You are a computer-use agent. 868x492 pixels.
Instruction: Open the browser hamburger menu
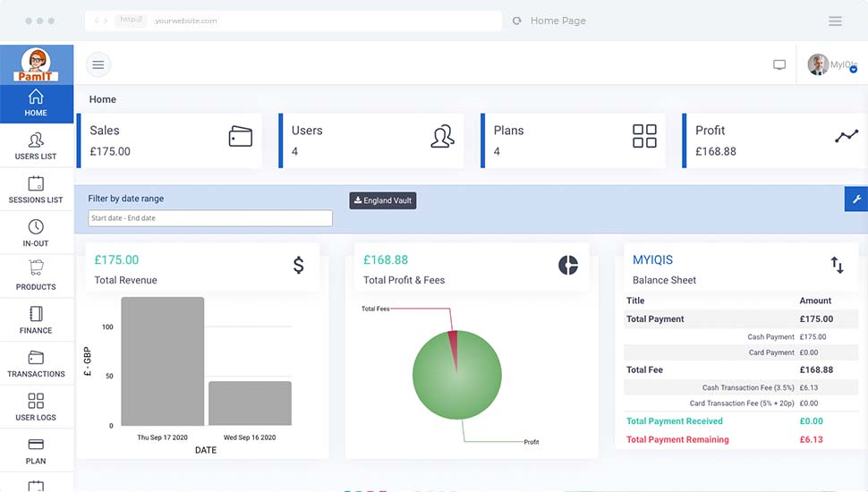(835, 21)
